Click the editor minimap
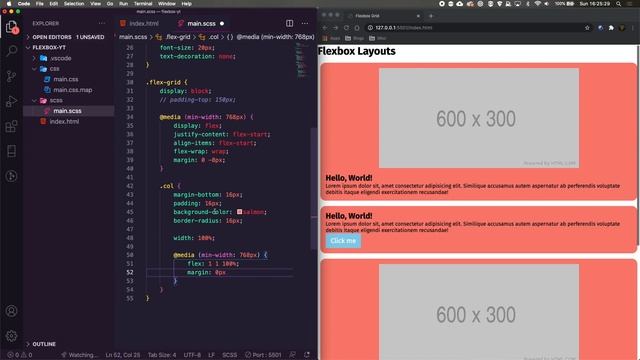Viewport: 640px width, 360px height. (x=302, y=60)
